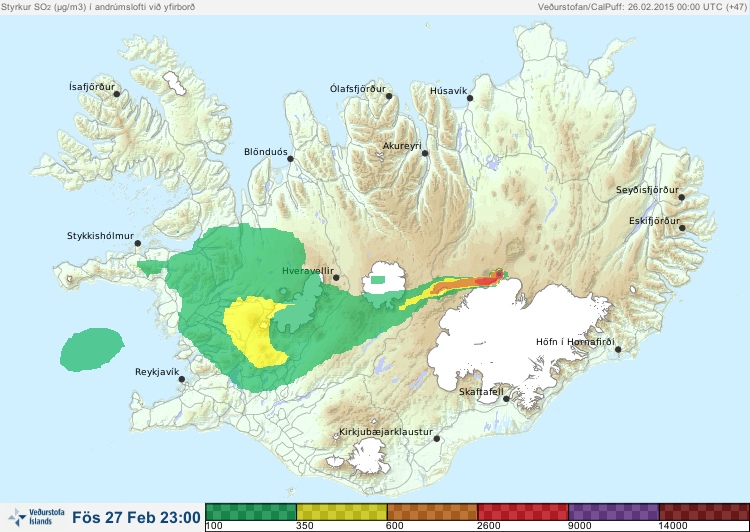This screenshot has width=750, height=532.
Task: Click the Ólafsfjörður label
Action: point(358,89)
